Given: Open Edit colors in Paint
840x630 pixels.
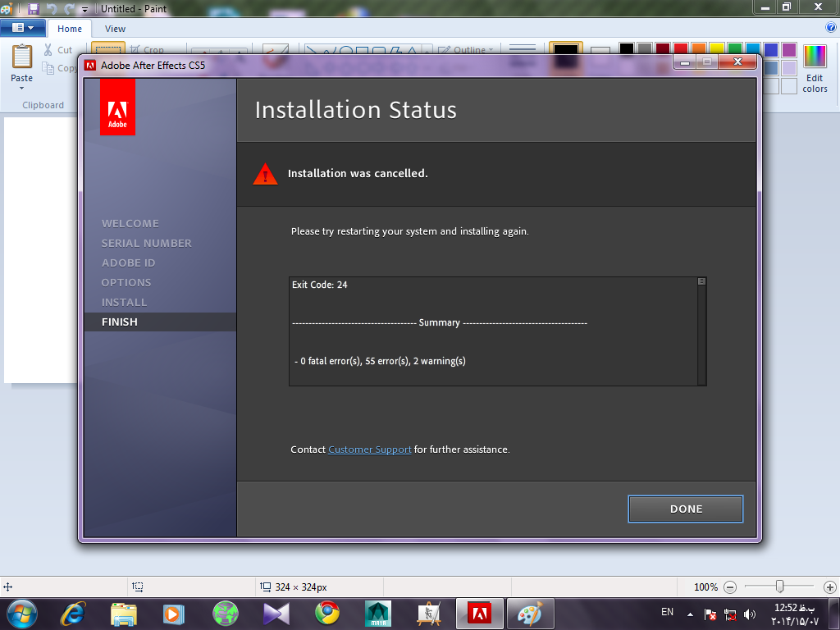Looking at the screenshot, I should click(x=815, y=69).
